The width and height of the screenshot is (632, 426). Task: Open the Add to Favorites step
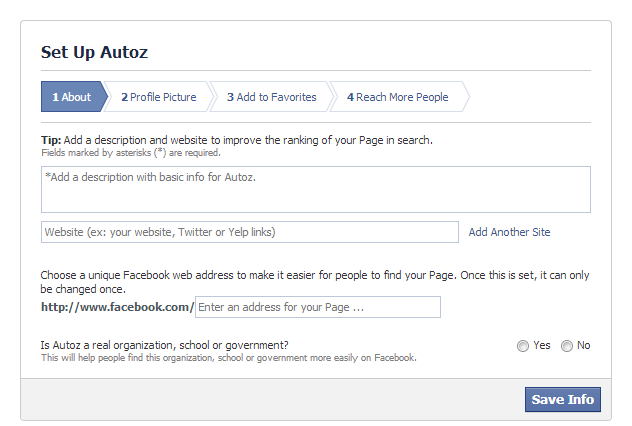click(x=271, y=97)
